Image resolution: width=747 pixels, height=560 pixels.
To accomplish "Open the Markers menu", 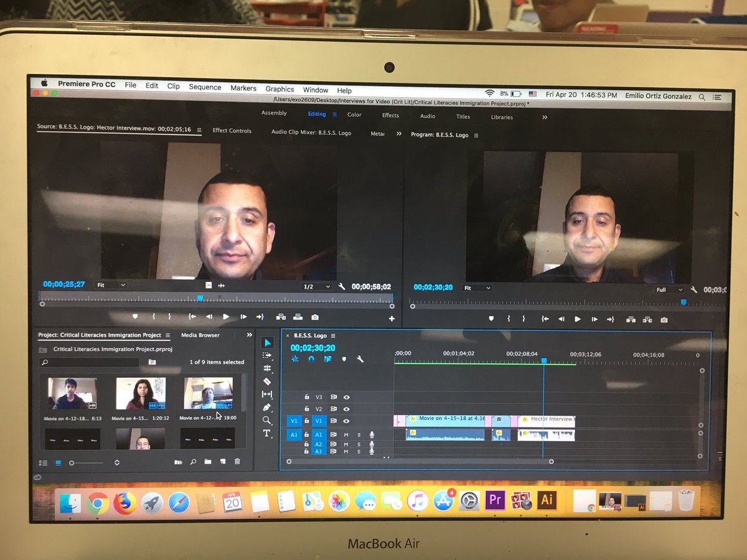I will pos(243,88).
